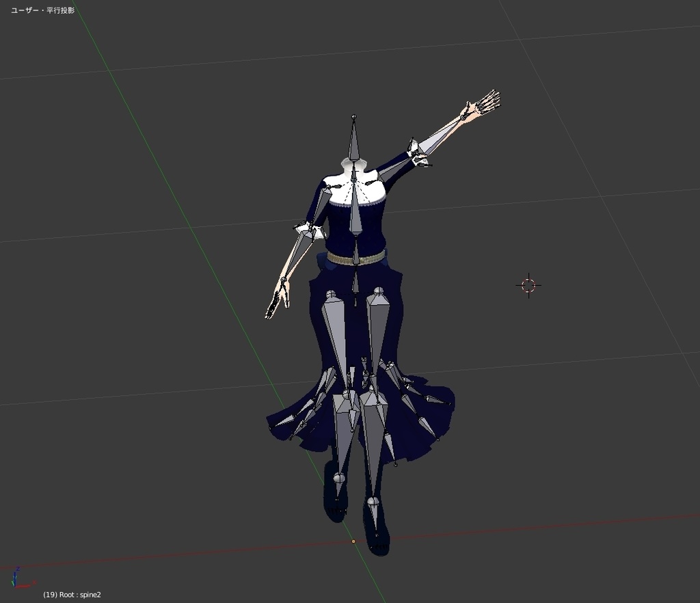The image size is (700, 603).
Task: Click the red X axis of the gizmo
Action: [x=24, y=587]
